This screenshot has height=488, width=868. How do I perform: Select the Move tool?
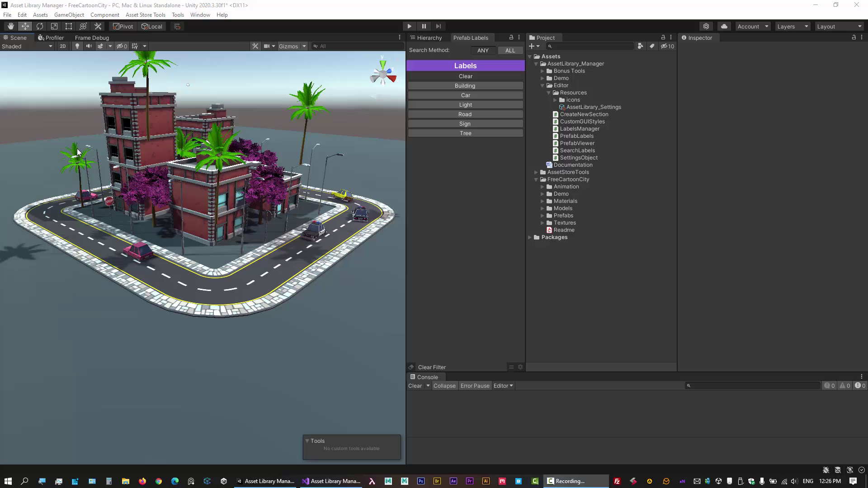pyautogui.click(x=25, y=26)
